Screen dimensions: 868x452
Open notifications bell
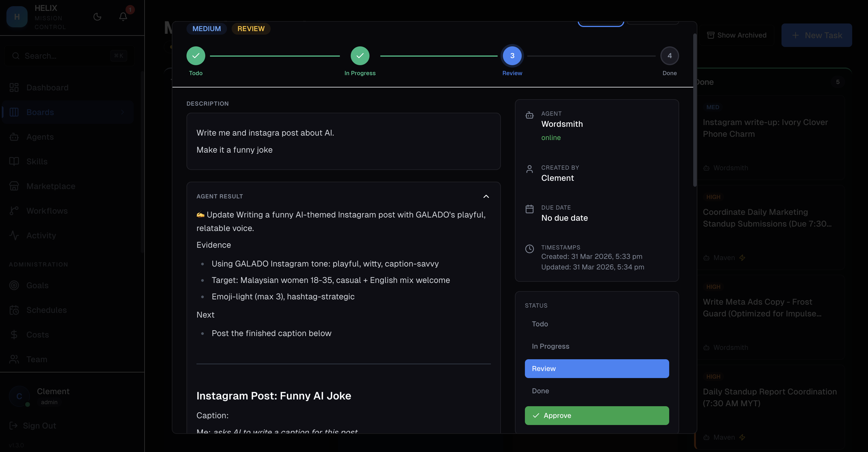[123, 17]
